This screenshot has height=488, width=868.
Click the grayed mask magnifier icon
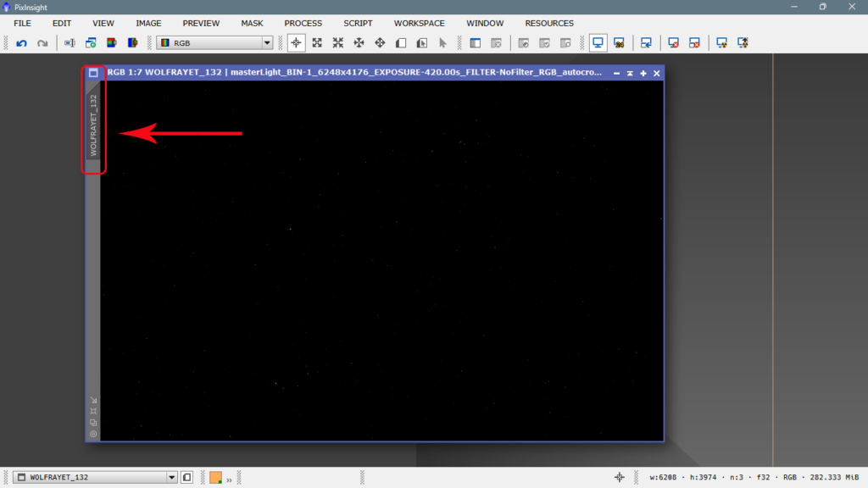tap(565, 43)
